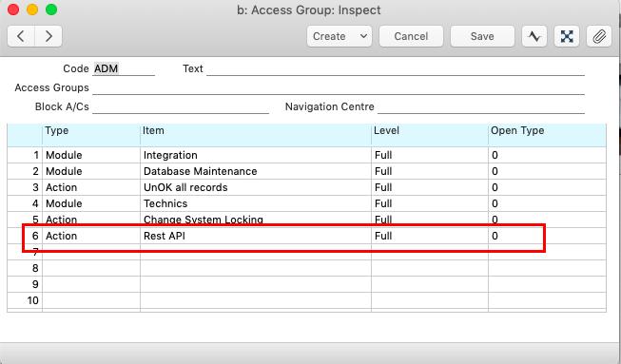Image resolution: width=621 pixels, height=364 pixels.
Task: Open the record history pulse icon
Action: click(534, 36)
